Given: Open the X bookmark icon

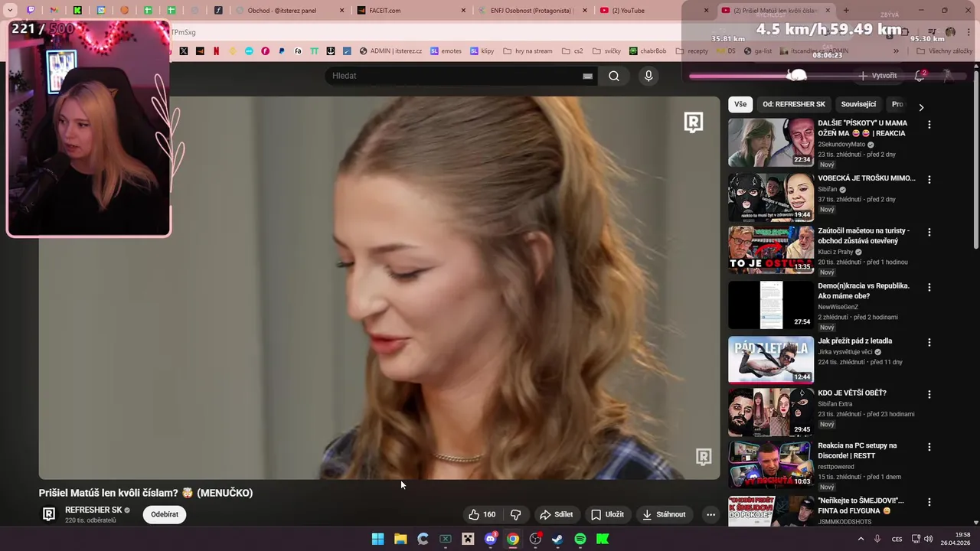Looking at the screenshot, I should (184, 51).
